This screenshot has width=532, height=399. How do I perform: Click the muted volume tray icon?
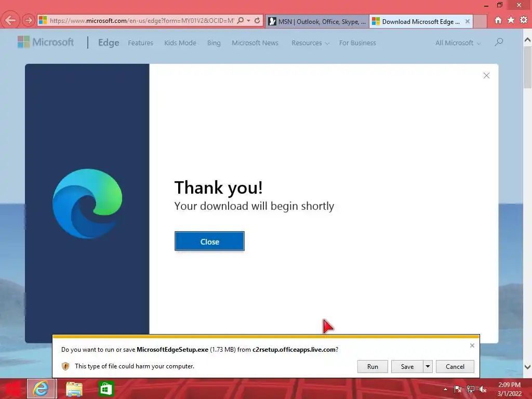[483, 389]
